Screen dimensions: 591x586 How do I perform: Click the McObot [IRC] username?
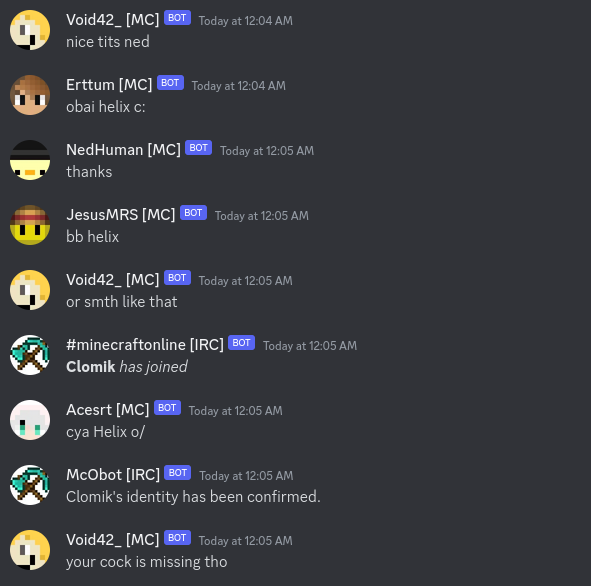pyautogui.click(x=113, y=475)
